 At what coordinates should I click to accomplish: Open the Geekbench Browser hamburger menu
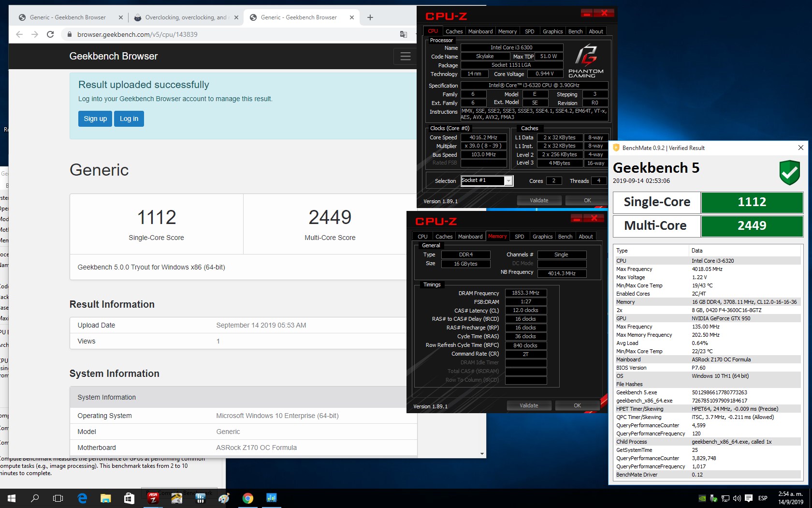(406, 56)
